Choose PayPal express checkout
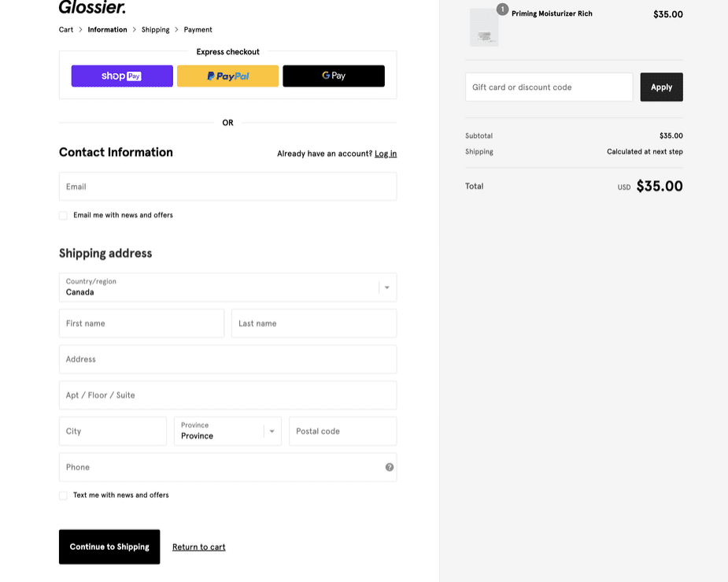 [227, 76]
